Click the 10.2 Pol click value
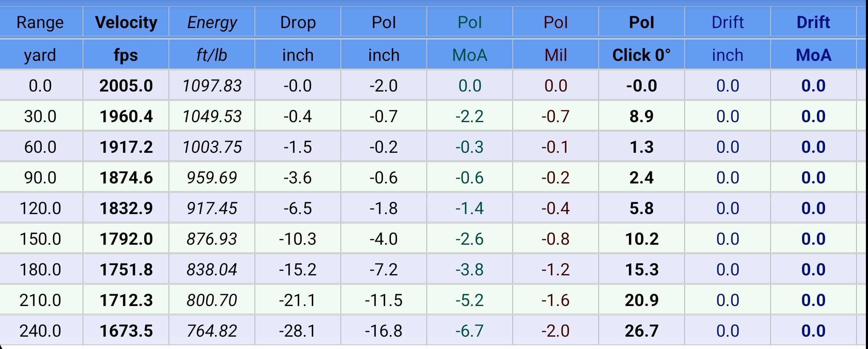 click(x=642, y=239)
